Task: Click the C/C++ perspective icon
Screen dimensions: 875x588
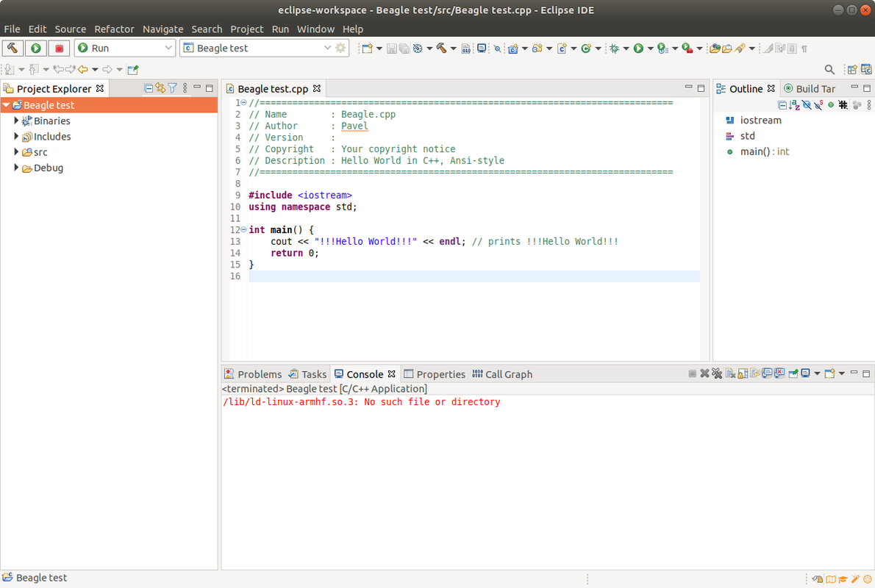Action: pos(866,70)
